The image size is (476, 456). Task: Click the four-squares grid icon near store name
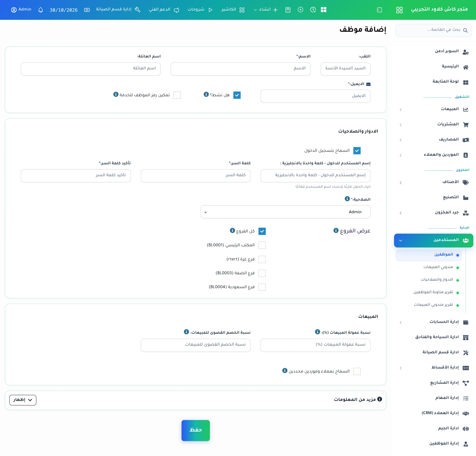(x=399, y=10)
